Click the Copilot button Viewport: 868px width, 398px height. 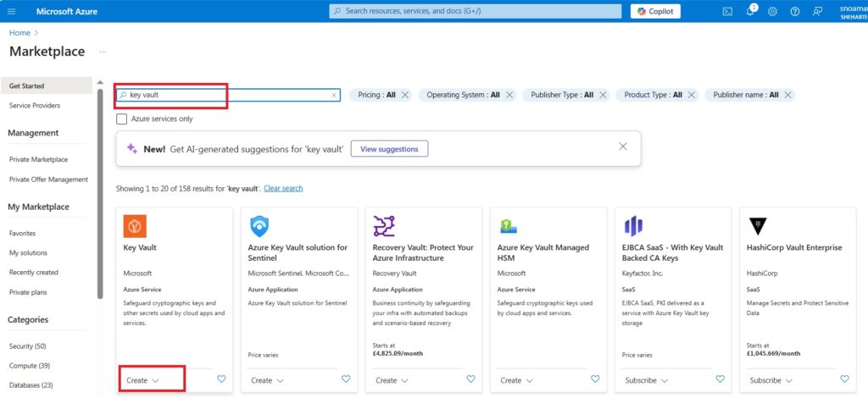(x=655, y=12)
